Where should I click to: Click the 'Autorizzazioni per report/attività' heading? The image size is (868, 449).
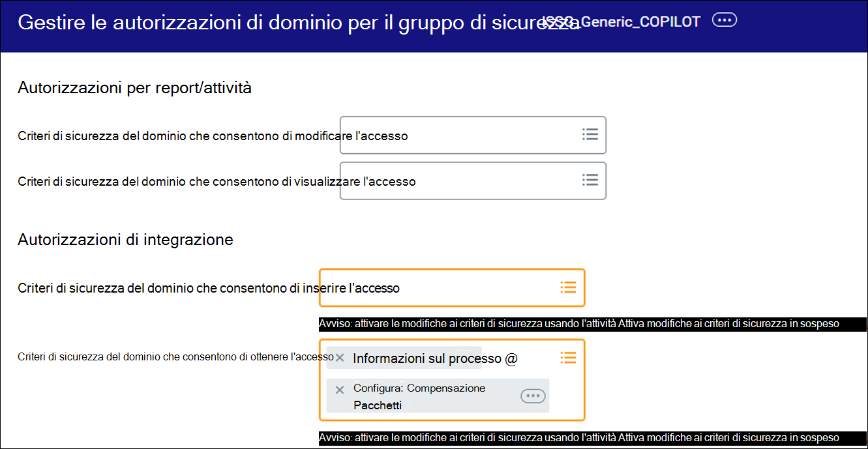click(134, 87)
